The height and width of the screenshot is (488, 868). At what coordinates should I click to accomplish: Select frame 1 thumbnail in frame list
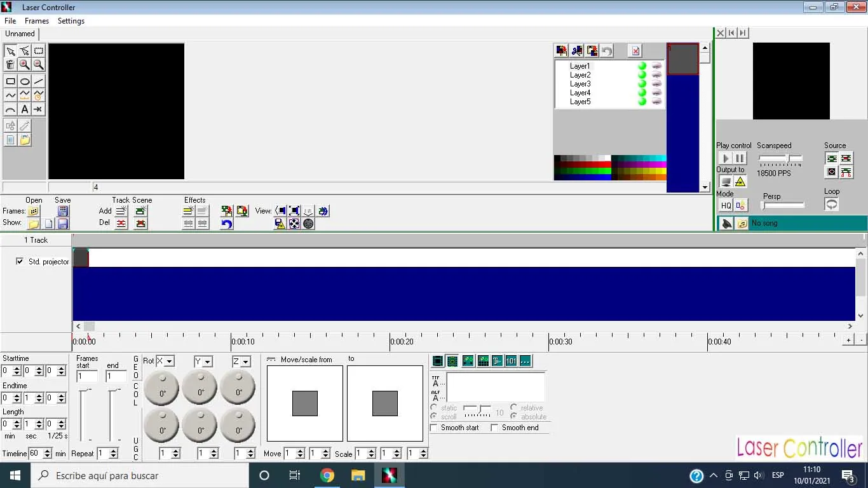(x=683, y=59)
